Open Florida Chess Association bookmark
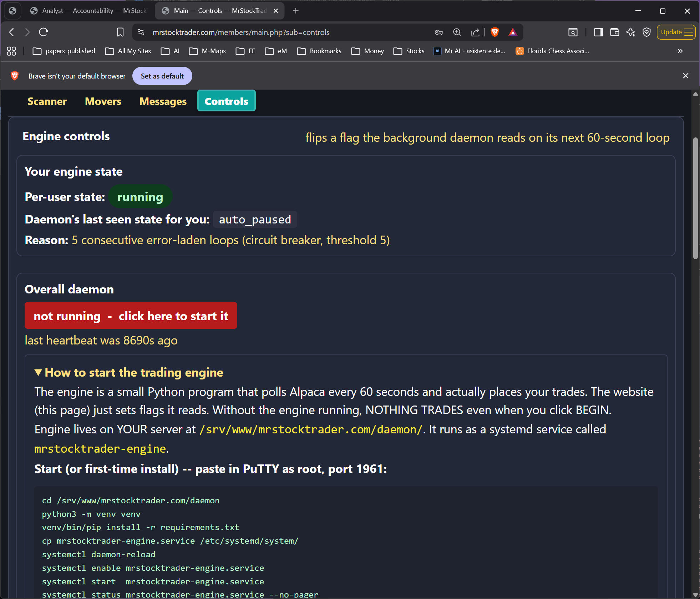 click(x=553, y=51)
